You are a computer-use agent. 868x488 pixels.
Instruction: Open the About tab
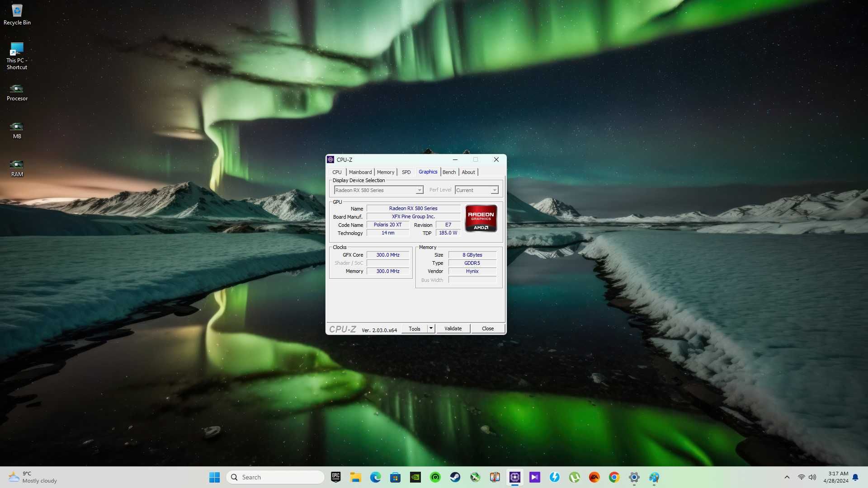tap(468, 172)
